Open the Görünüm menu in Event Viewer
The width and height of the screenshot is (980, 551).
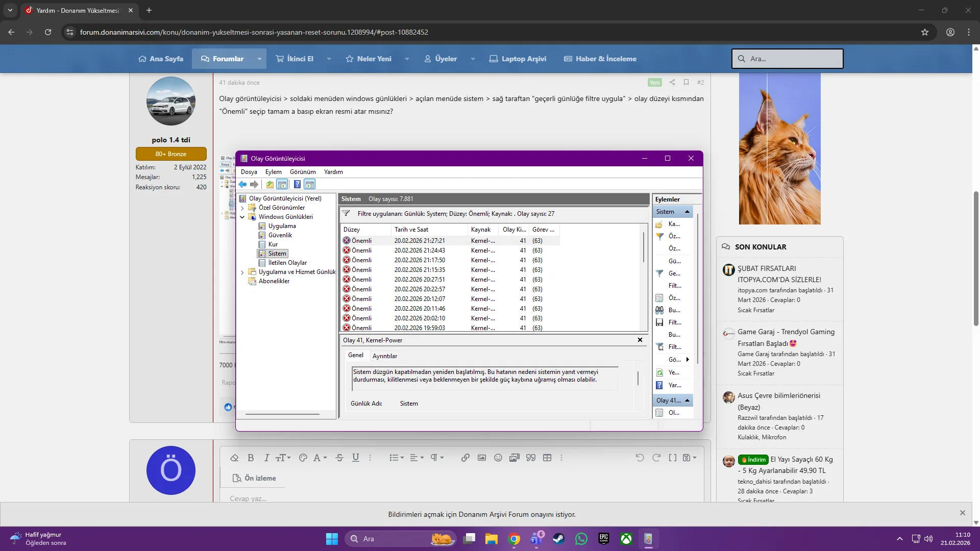[x=303, y=172]
